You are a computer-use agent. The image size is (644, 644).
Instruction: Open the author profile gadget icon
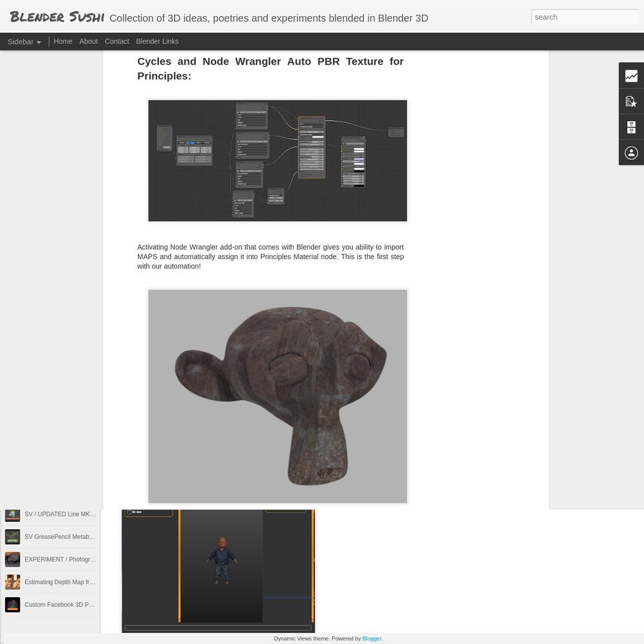631,153
